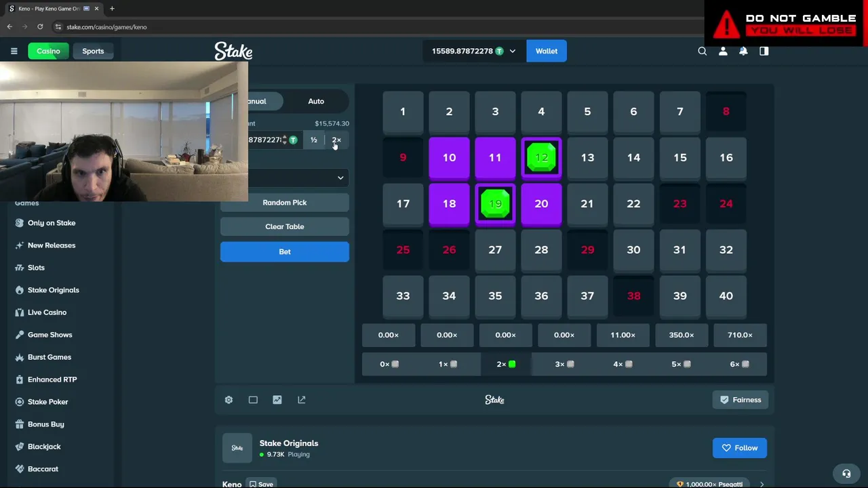The width and height of the screenshot is (868, 488).
Task: Click the Stake Poker sidebar icon
Action: pos(19,402)
